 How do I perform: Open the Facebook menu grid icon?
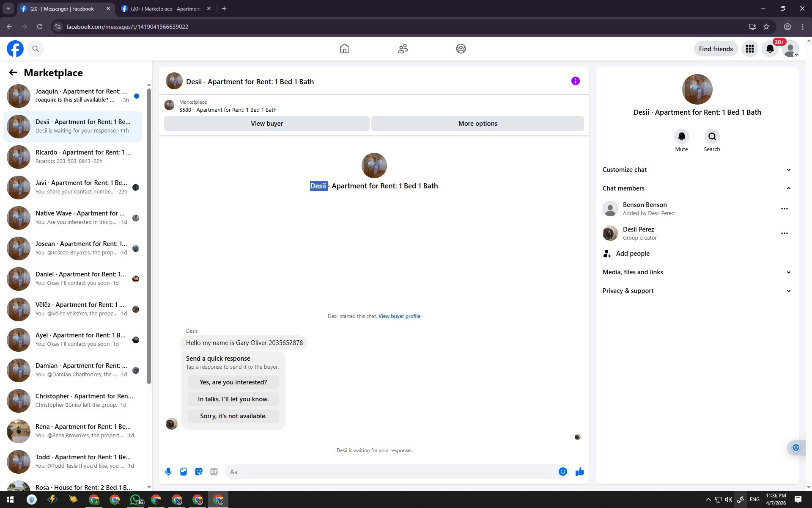(750, 49)
